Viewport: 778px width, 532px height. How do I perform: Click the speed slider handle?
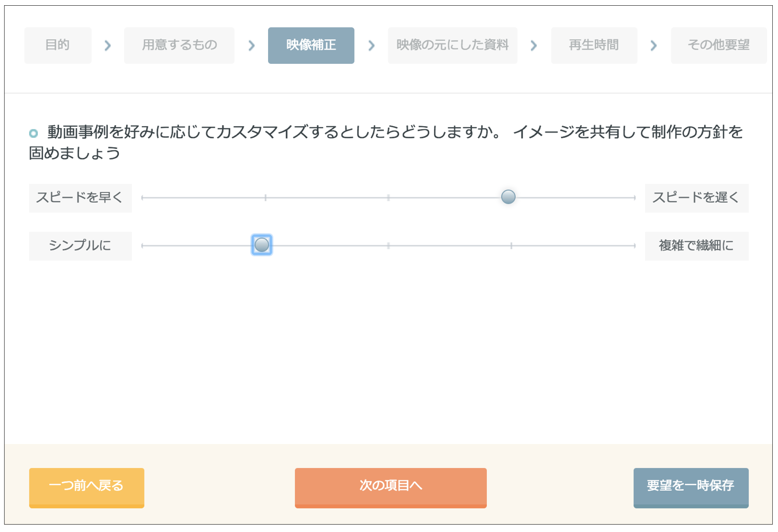pos(508,197)
